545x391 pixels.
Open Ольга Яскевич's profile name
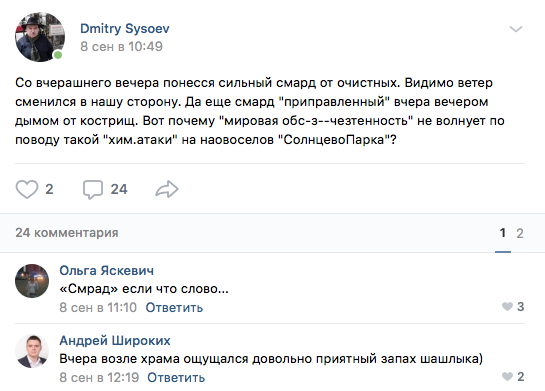pos(106,270)
